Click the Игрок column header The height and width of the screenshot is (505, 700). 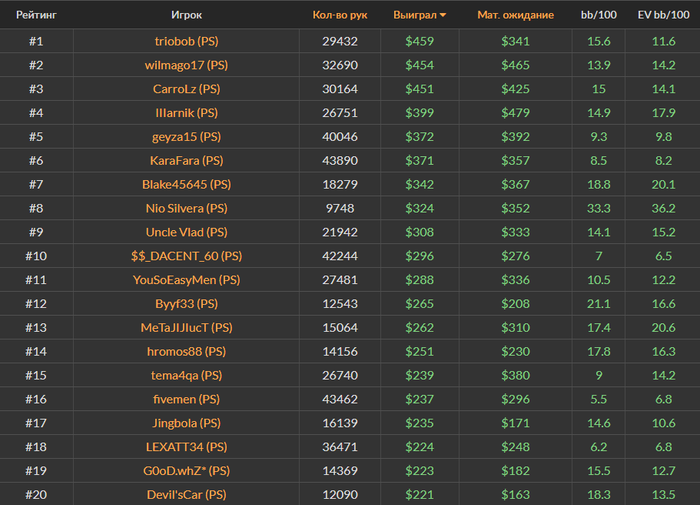tap(186, 16)
